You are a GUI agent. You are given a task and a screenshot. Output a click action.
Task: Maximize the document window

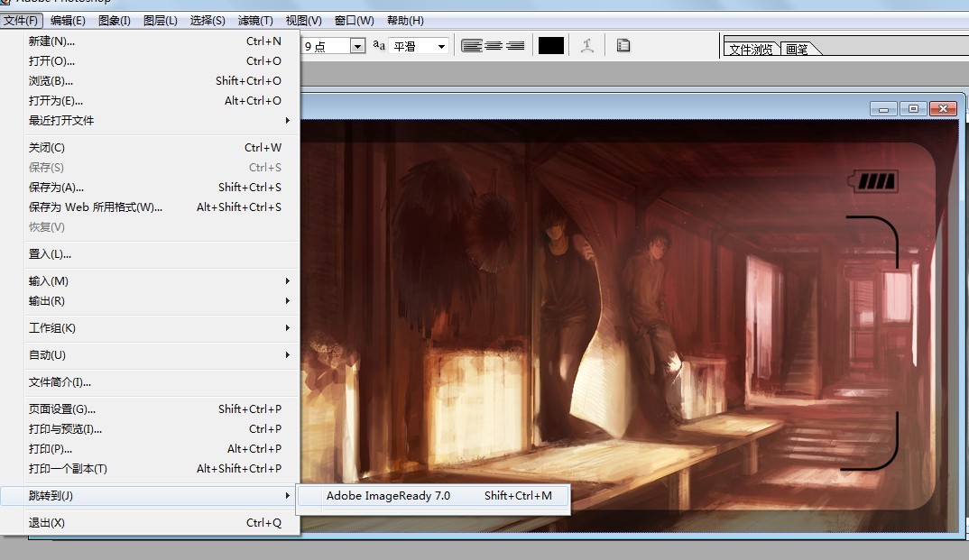(913, 109)
